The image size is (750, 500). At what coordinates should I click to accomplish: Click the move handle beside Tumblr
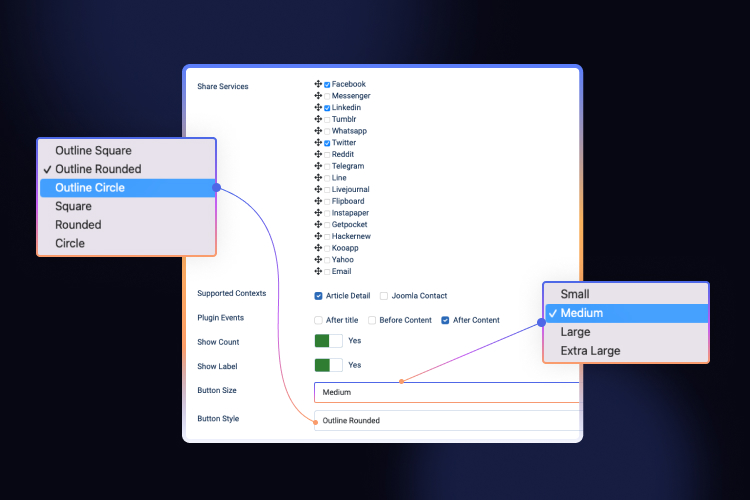[318, 119]
